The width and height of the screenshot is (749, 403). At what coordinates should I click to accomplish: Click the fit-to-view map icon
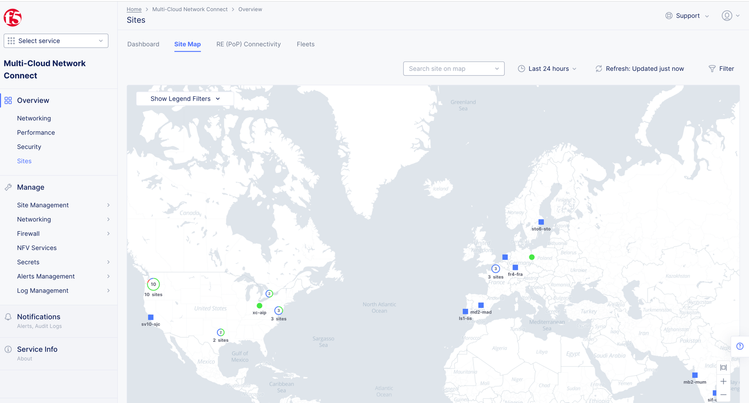pyautogui.click(x=724, y=367)
